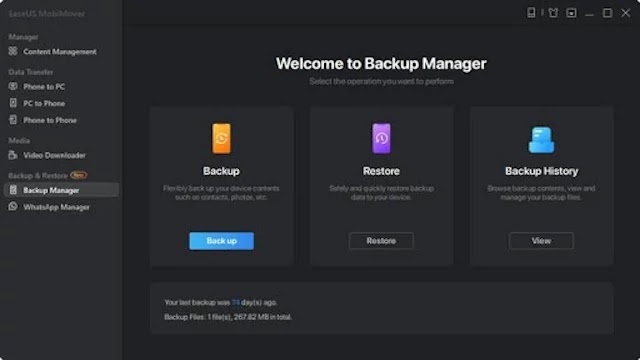The width and height of the screenshot is (640, 360).
Task: Select PC to Phone in sidebar
Action: 44,103
